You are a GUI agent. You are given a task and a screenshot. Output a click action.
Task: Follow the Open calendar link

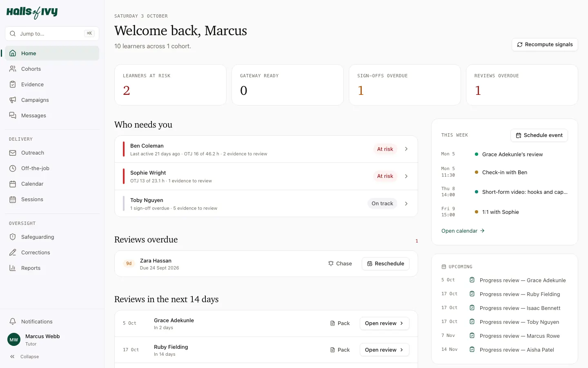(x=463, y=231)
